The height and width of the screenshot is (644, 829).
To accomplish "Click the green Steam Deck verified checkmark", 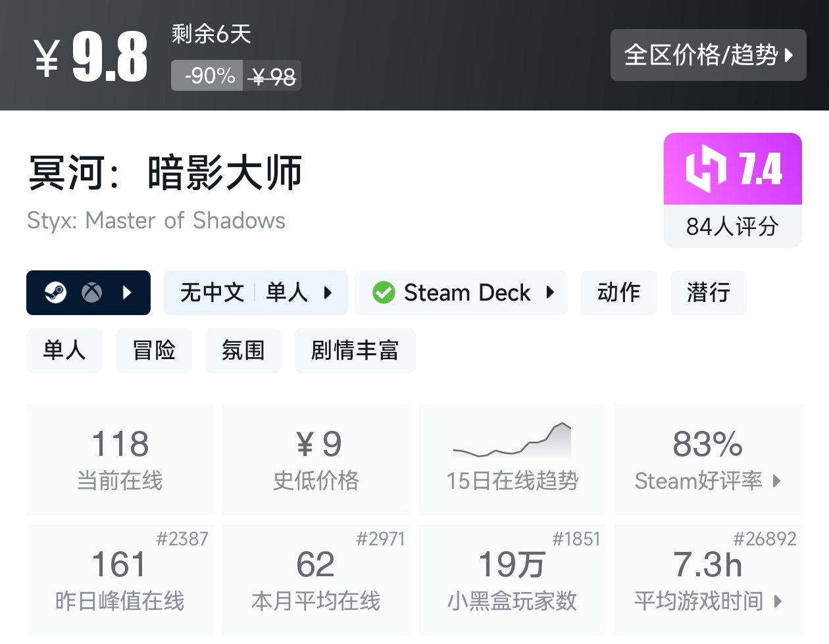I will click(384, 293).
